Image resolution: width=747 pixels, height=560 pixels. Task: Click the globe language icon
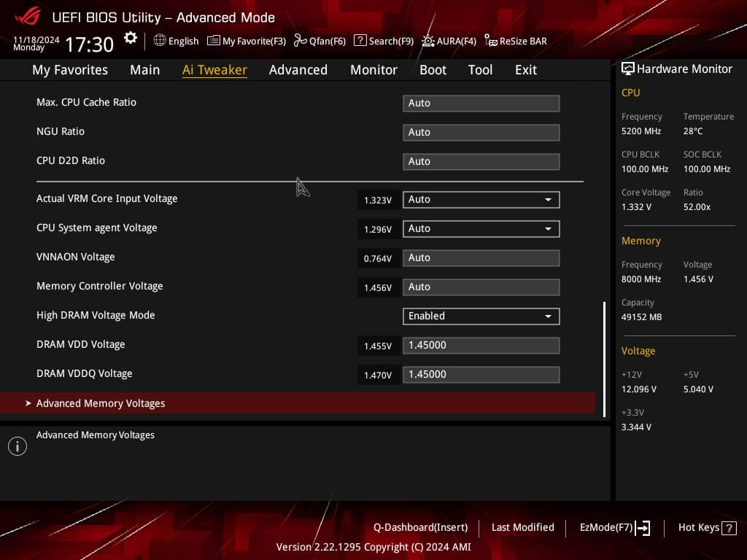click(160, 41)
